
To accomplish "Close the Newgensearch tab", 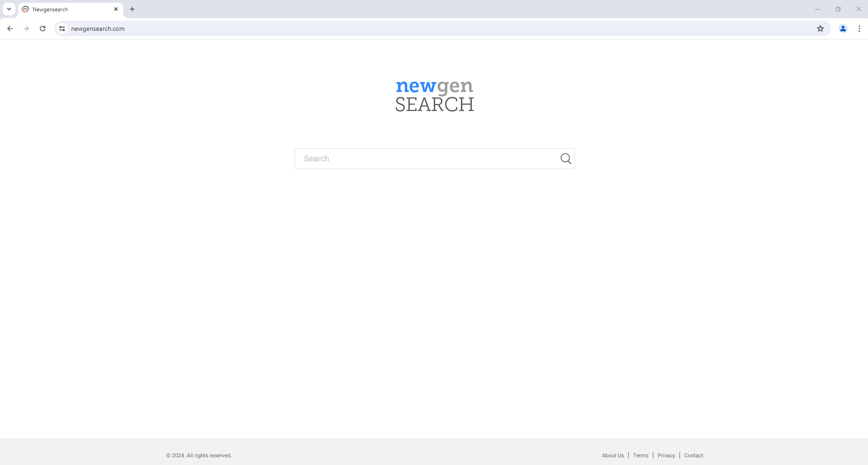I will [116, 9].
